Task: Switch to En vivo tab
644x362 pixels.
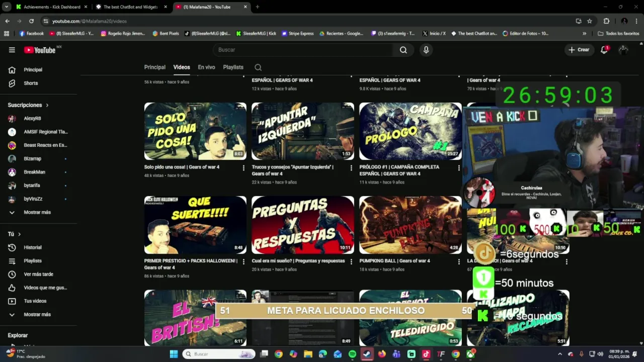Action: [206, 67]
